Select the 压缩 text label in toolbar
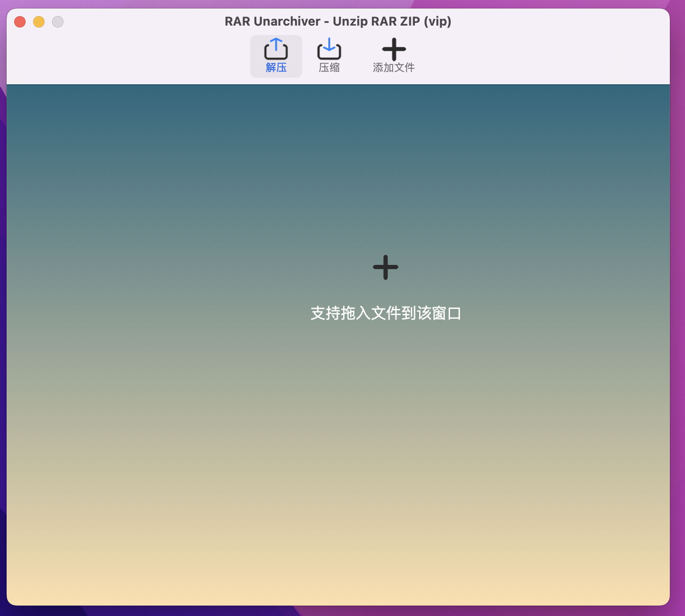The height and width of the screenshot is (616, 685). (329, 68)
